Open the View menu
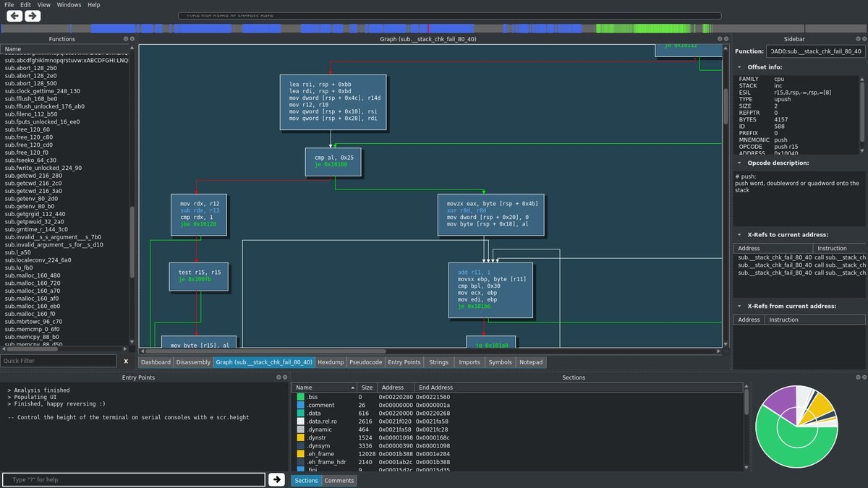Viewport: 868px width, 488px height. (43, 4)
